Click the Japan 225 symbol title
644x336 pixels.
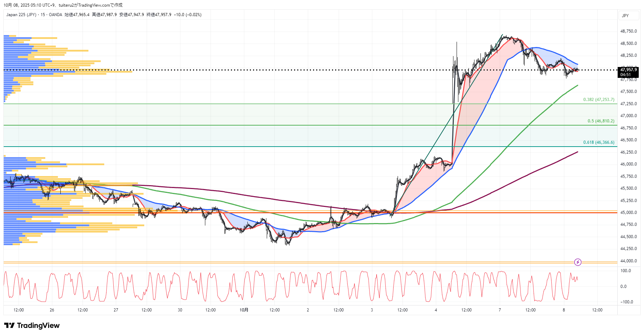pyautogui.click(x=21, y=15)
